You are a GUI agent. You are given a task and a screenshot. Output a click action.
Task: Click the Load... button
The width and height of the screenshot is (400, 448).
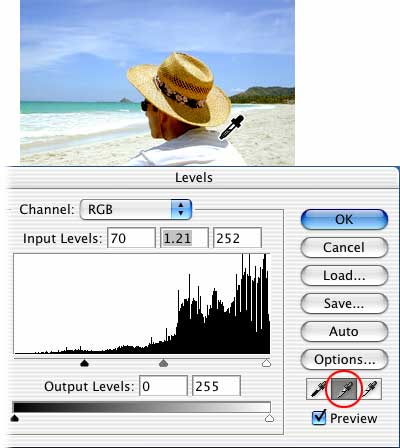point(344,275)
